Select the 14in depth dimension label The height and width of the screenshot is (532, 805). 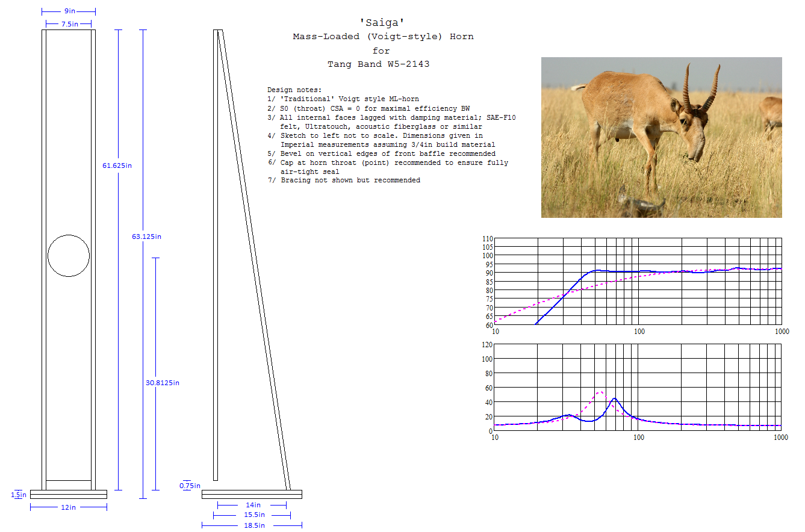pyautogui.click(x=253, y=505)
